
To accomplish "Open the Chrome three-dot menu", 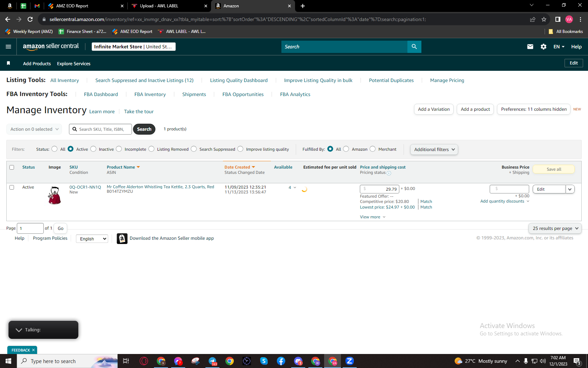I will click(580, 19).
